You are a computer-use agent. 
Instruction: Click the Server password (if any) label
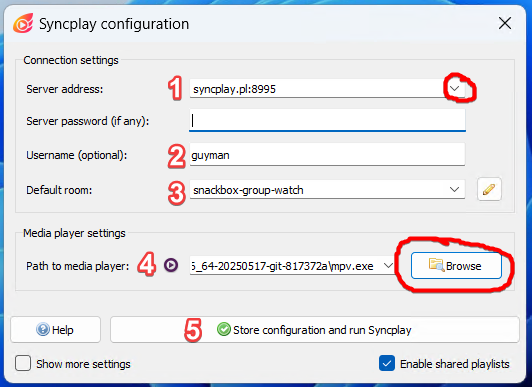88,121
